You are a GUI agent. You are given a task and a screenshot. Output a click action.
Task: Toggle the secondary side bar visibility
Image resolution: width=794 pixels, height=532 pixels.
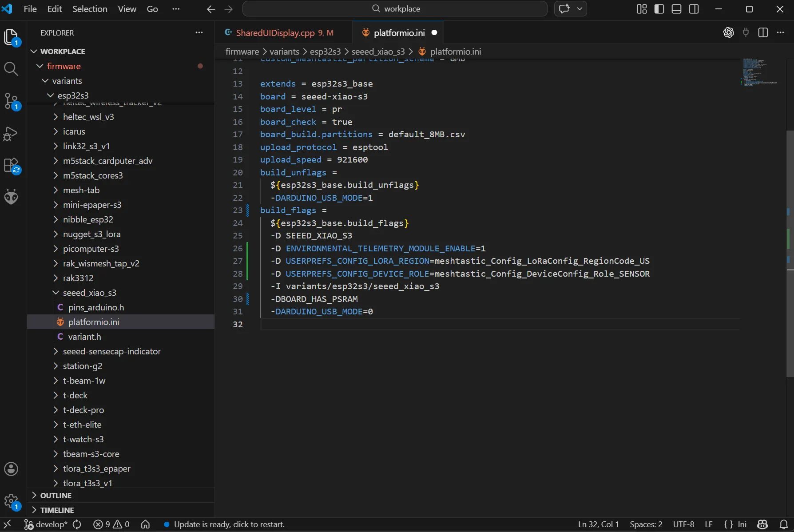tap(694, 9)
